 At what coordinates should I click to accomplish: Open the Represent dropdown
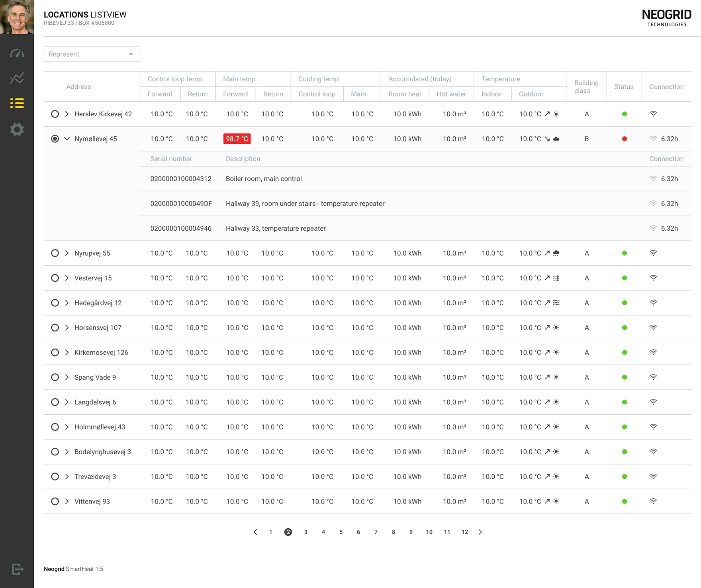(92, 54)
